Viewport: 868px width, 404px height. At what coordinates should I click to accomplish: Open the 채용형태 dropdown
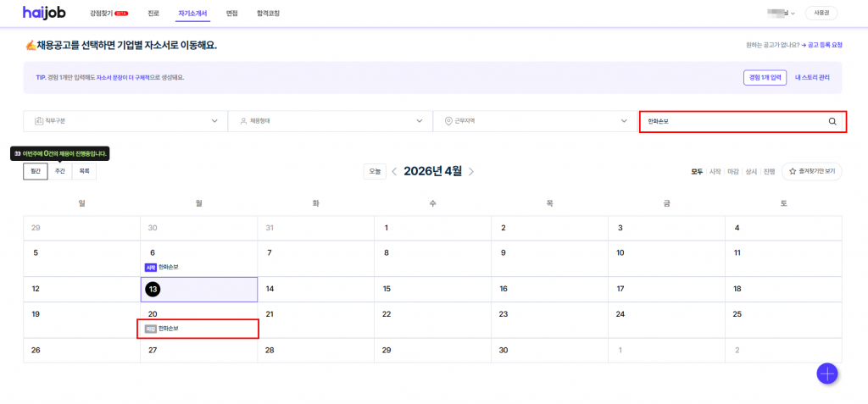(x=331, y=121)
